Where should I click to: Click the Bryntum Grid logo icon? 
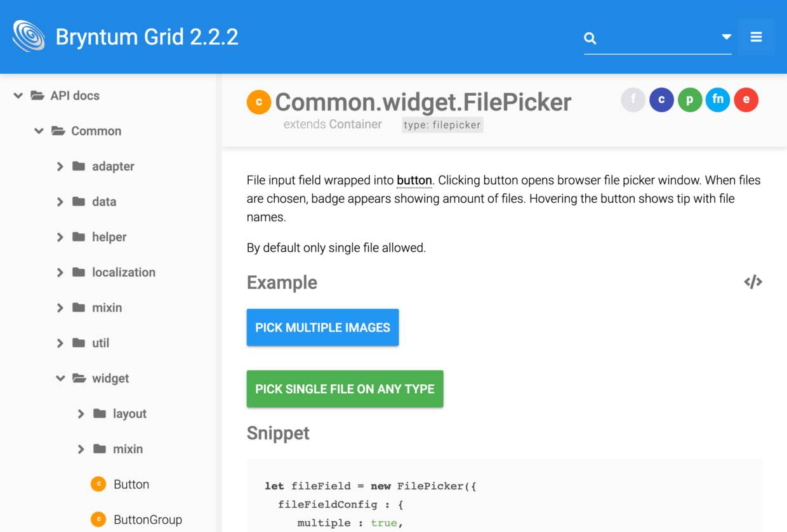[28, 36]
